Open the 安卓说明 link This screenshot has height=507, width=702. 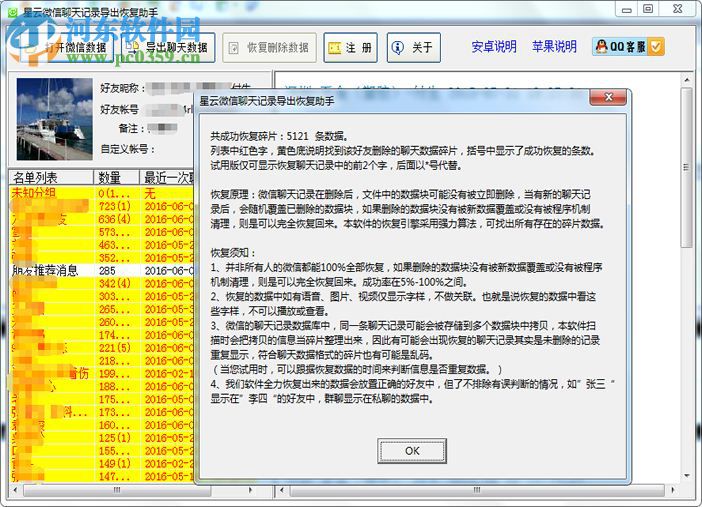[494, 47]
